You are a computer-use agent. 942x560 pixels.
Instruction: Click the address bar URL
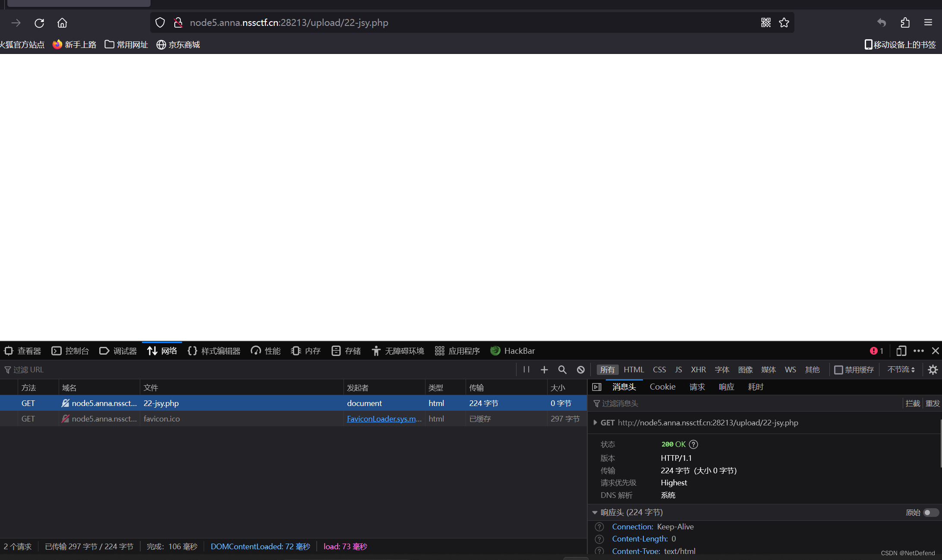(x=289, y=22)
